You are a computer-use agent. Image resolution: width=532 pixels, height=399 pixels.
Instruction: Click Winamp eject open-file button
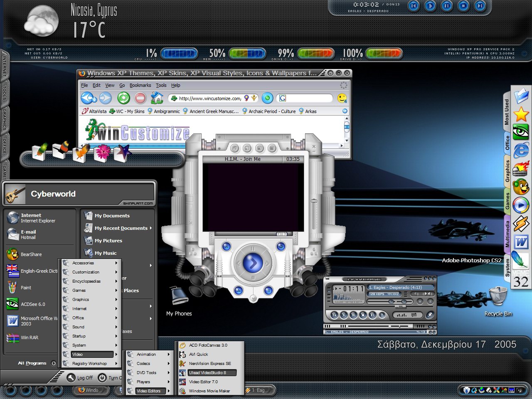(382, 315)
